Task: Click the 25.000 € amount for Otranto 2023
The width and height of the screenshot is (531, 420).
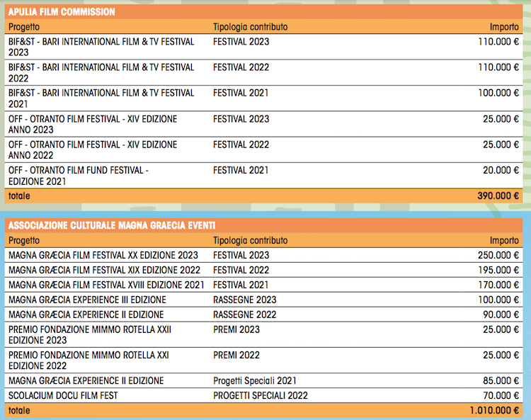Action: pos(501,119)
